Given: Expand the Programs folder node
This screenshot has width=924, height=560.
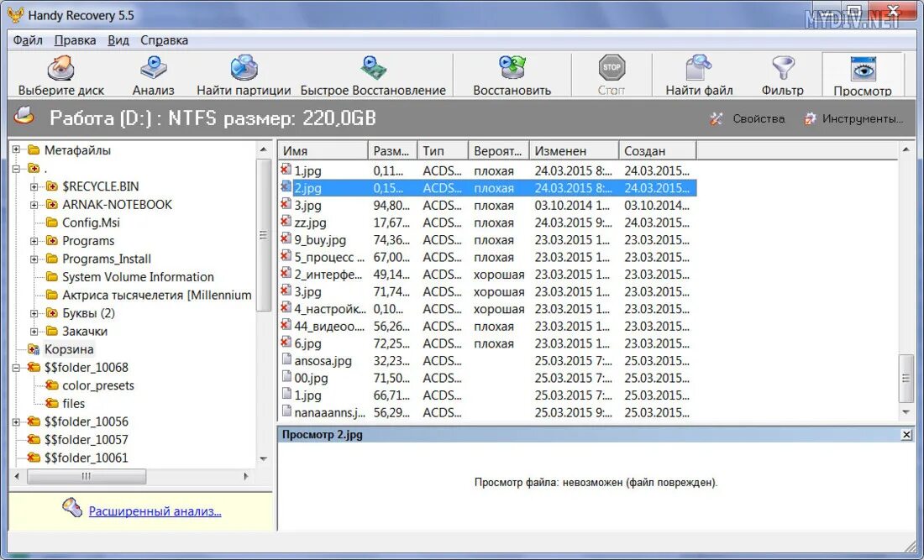Looking at the screenshot, I should click(34, 242).
